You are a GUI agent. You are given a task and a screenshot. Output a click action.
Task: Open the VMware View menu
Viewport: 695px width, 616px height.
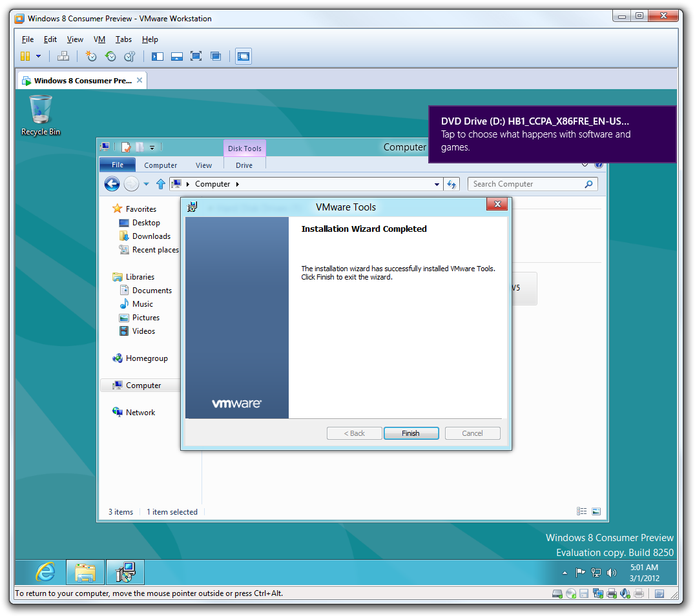(75, 39)
